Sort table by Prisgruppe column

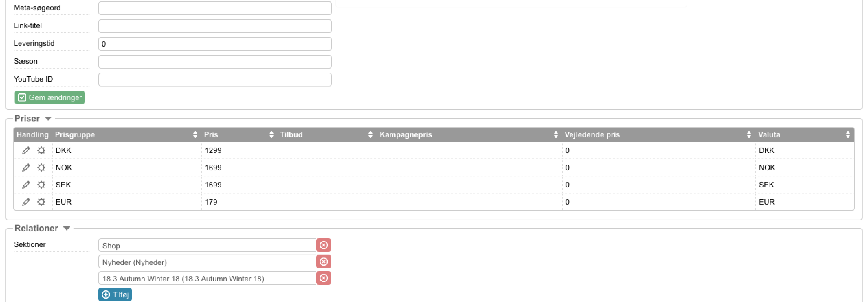pos(195,135)
